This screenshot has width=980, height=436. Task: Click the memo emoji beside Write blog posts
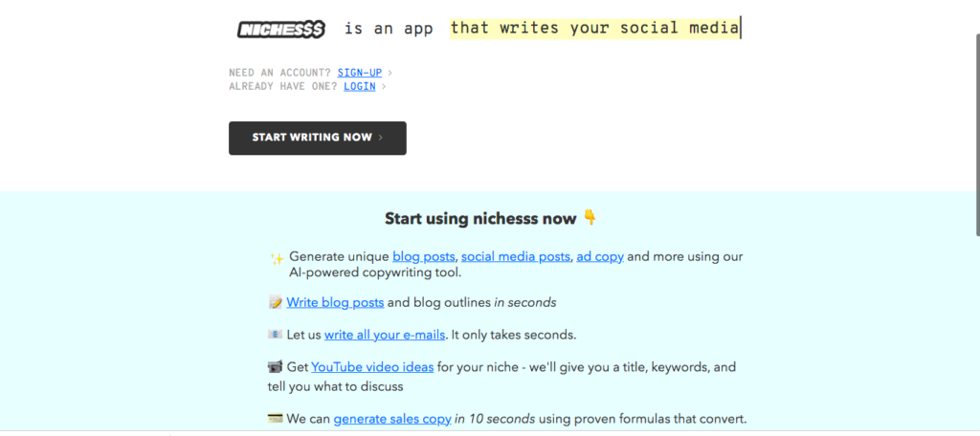[275, 303]
